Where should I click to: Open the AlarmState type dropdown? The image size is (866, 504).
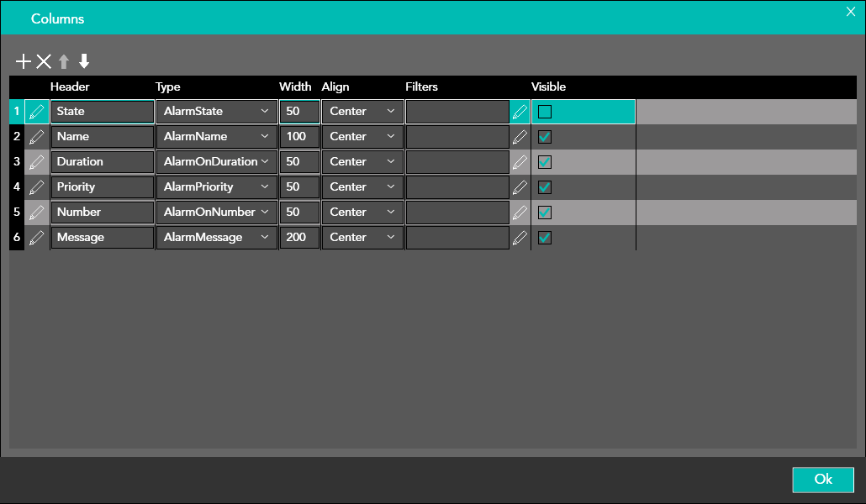click(216, 112)
